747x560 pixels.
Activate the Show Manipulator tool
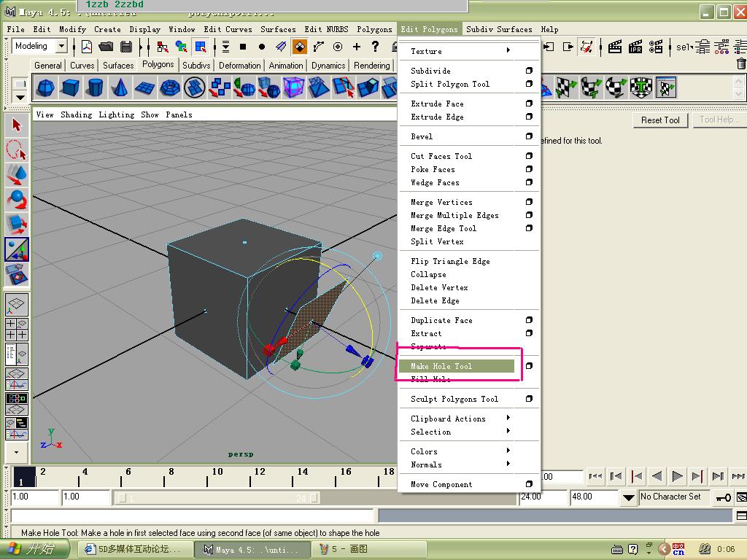tap(17, 249)
